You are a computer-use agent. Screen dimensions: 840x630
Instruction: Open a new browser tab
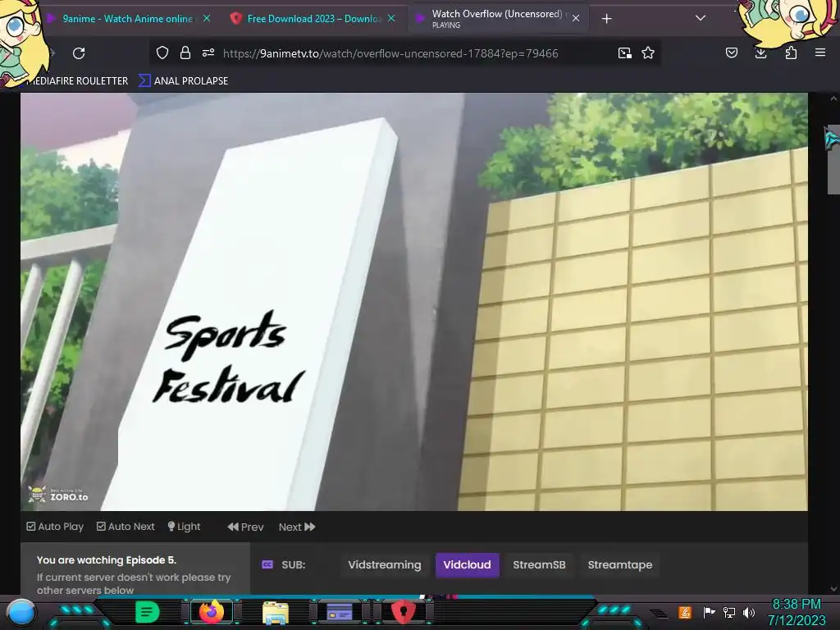click(x=606, y=19)
